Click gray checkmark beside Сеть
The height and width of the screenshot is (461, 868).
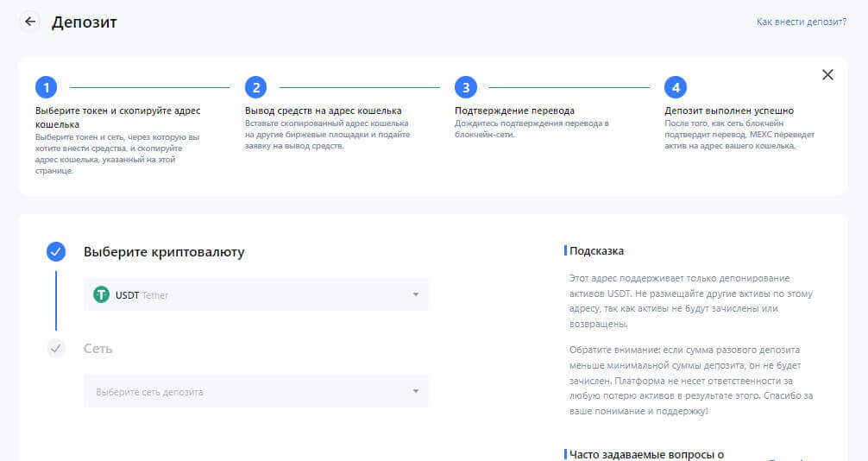(56, 348)
